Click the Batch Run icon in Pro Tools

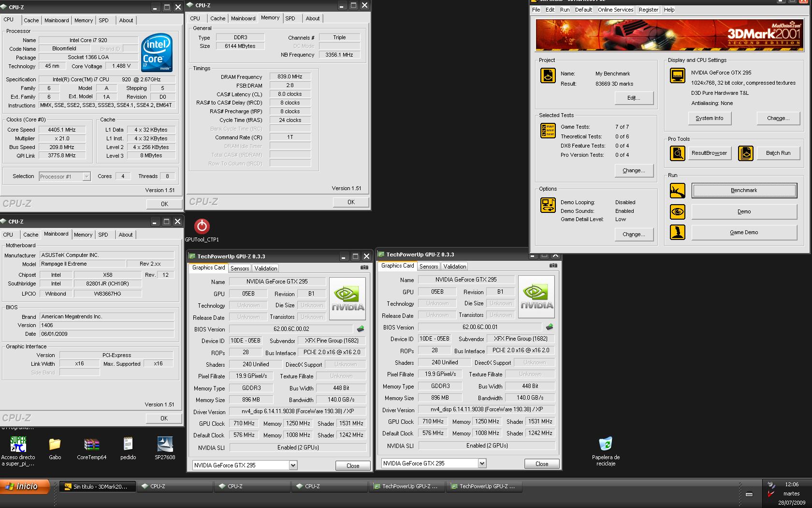click(746, 153)
